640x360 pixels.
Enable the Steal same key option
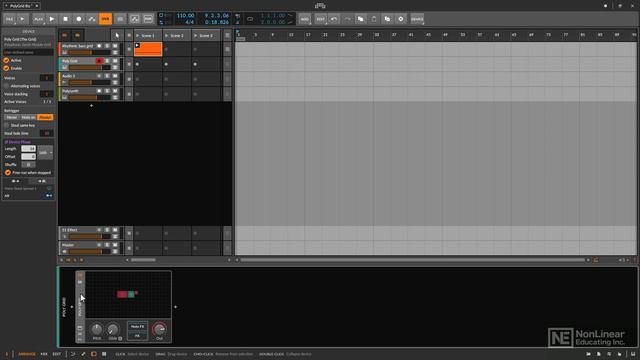[7, 125]
